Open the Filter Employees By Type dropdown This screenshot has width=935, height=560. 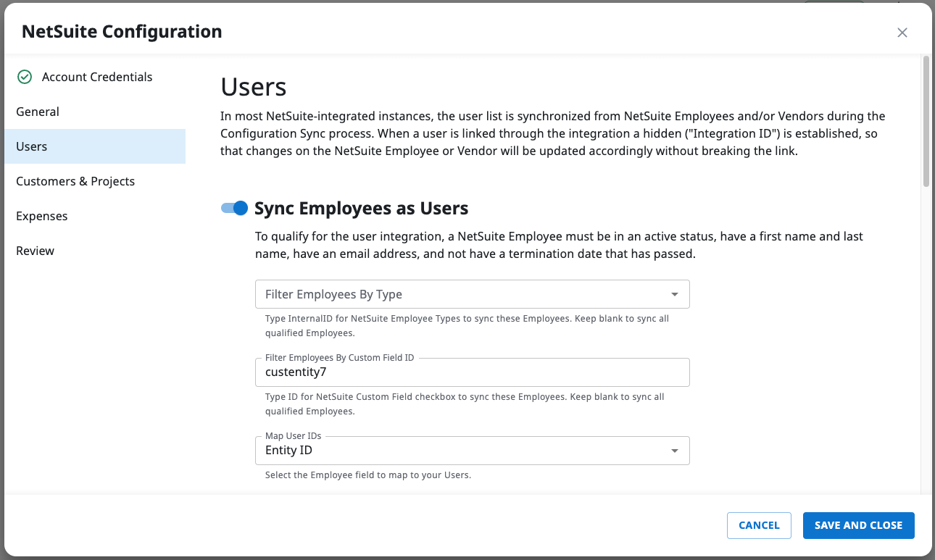point(472,294)
